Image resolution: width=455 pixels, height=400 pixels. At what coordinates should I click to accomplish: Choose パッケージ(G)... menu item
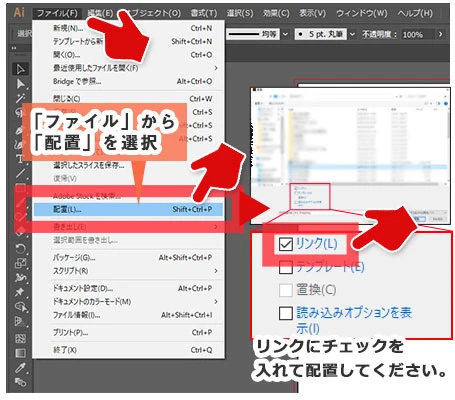point(128,258)
